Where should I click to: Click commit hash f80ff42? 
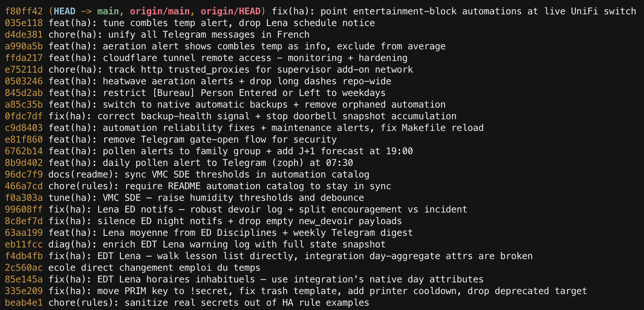click(24, 11)
